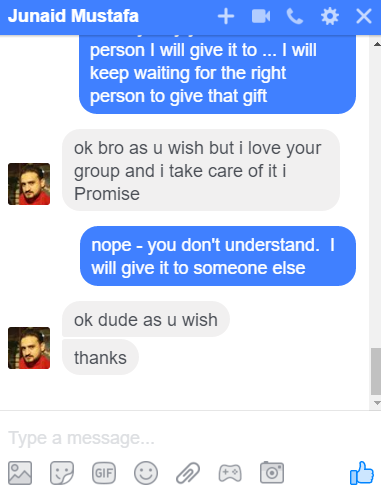Open chat options gear menu

pyautogui.click(x=330, y=16)
